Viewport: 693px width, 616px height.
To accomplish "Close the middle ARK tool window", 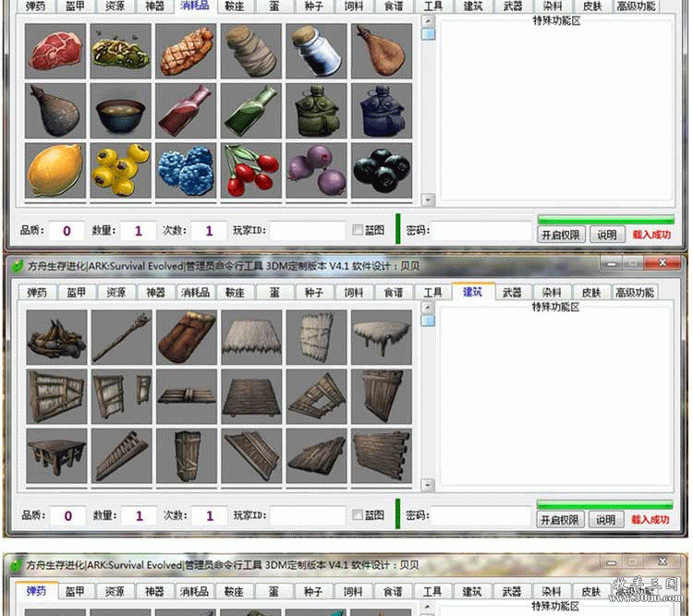I will tap(663, 263).
